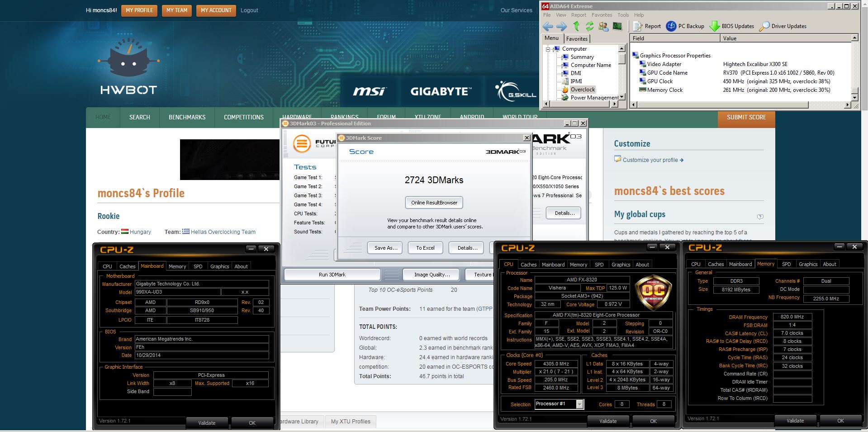This screenshot has width=868, height=432.
Task: Open BENCHMARKS in HWBOT navigation
Action: click(187, 117)
